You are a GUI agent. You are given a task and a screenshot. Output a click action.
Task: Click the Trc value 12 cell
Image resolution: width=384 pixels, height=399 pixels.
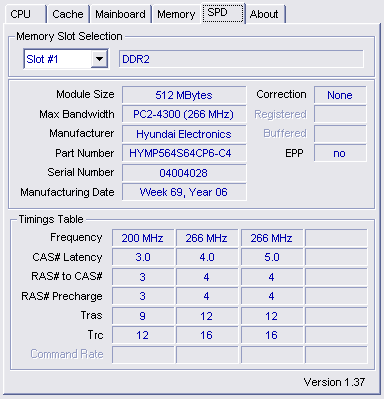coord(143,335)
